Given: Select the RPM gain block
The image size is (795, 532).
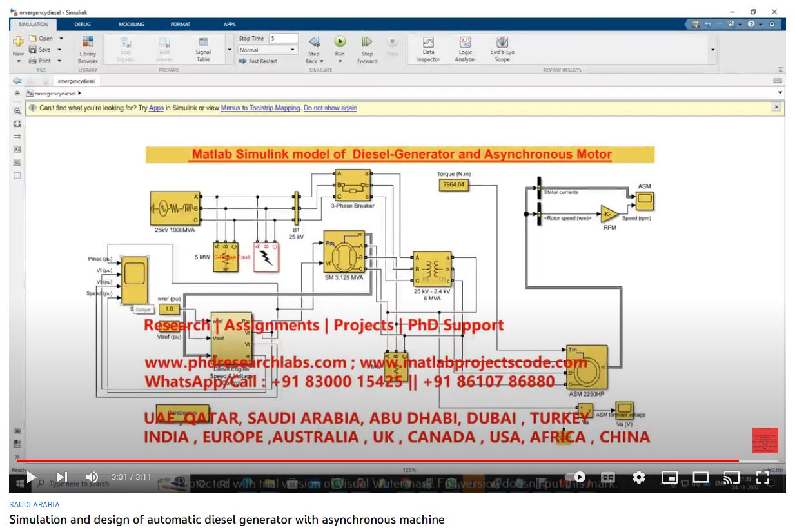Looking at the screenshot, I should coord(609,213).
